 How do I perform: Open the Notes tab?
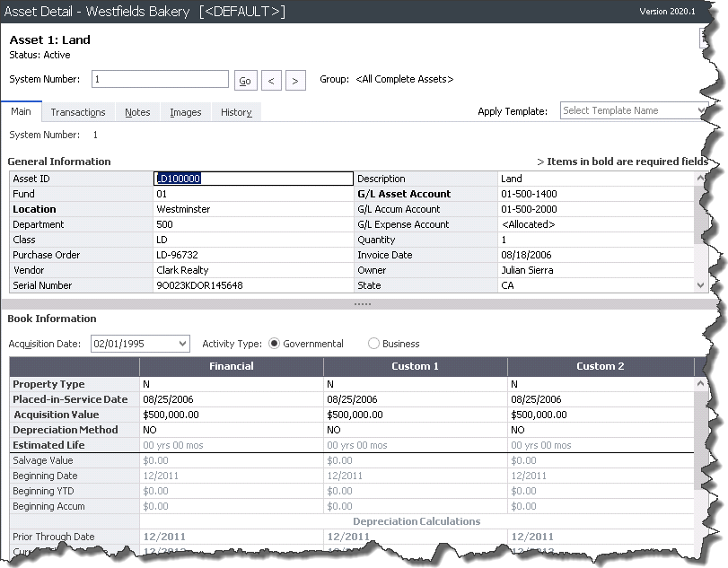[x=137, y=112]
